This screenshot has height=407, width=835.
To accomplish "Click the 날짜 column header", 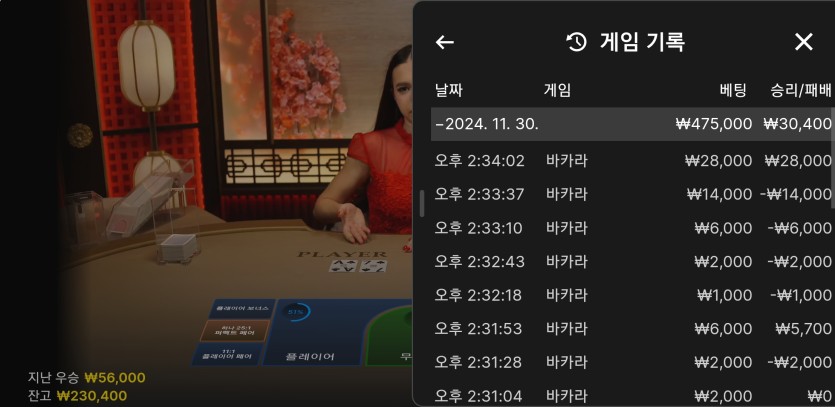I will pos(448,90).
